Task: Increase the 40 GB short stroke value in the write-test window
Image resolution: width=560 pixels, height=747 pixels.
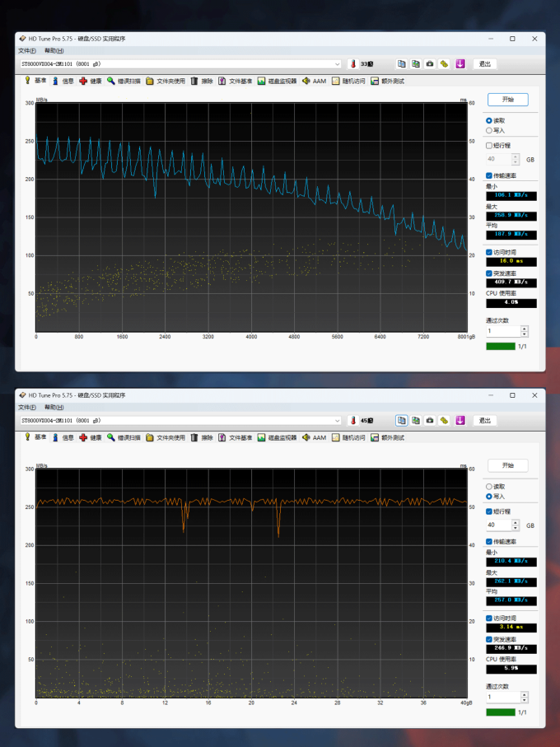Action: pyautogui.click(x=516, y=522)
